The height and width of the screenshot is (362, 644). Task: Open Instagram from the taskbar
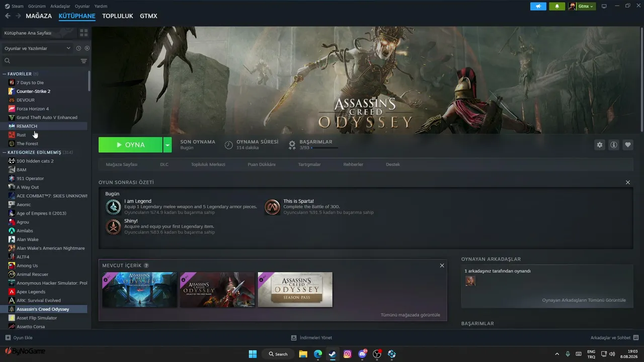coord(347,354)
